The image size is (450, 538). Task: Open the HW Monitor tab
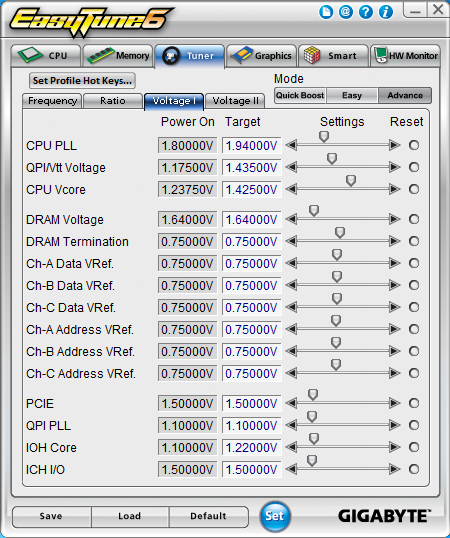pyautogui.click(x=405, y=56)
